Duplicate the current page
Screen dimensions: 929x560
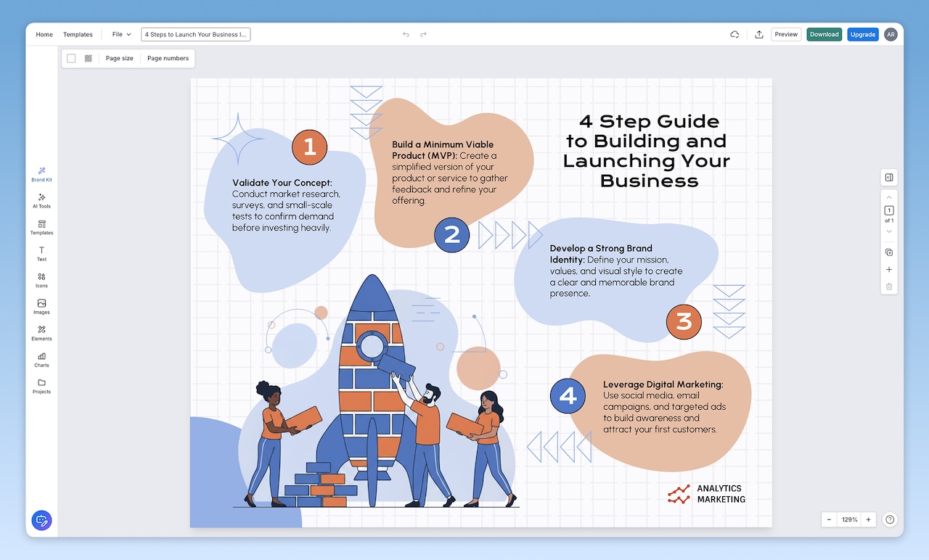(x=888, y=252)
